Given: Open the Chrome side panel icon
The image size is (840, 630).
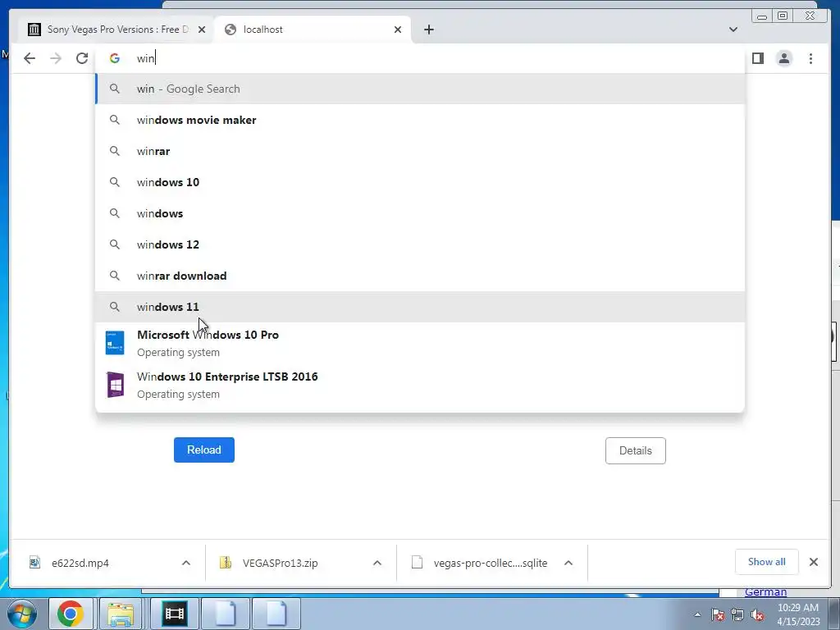Looking at the screenshot, I should tap(757, 58).
